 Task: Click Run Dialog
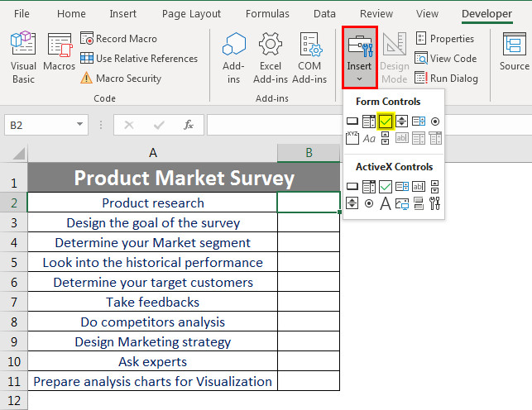(447, 79)
